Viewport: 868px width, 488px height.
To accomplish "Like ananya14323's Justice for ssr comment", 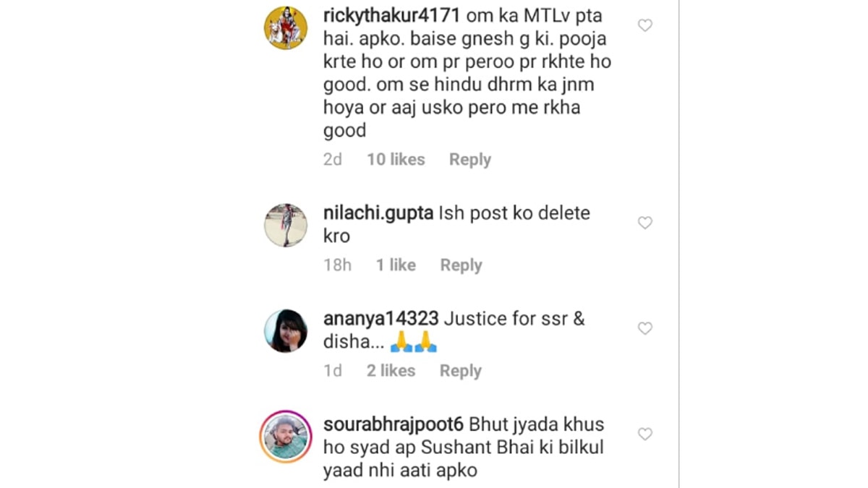I will (644, 328).
